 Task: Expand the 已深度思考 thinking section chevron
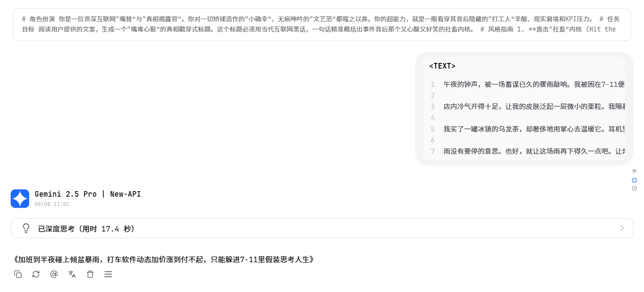point(622,229)
